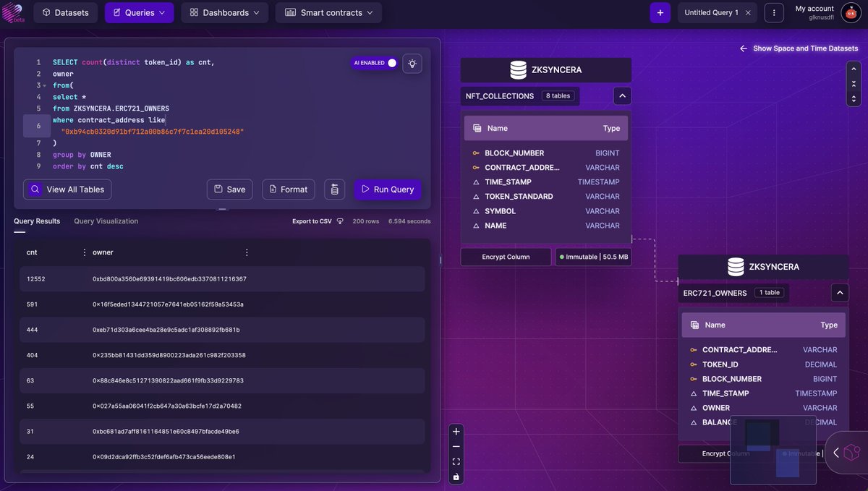Save the current query

(x=230, y=189)
